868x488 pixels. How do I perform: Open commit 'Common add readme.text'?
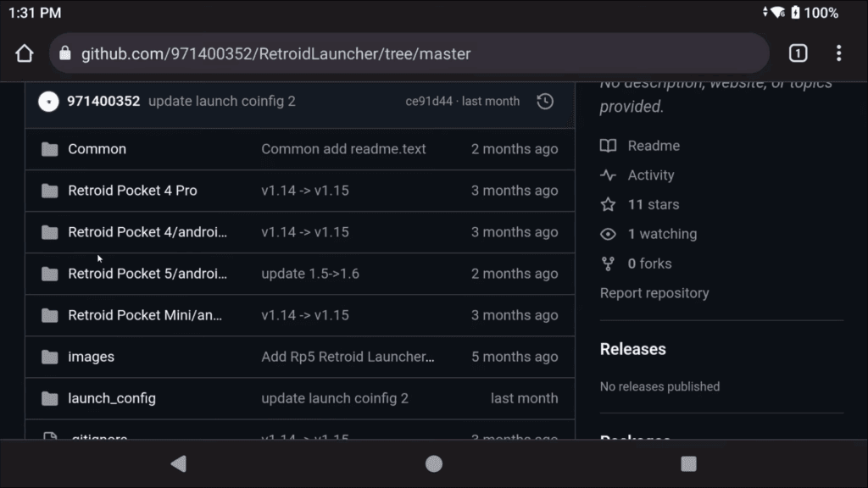[x=344, y=149]
